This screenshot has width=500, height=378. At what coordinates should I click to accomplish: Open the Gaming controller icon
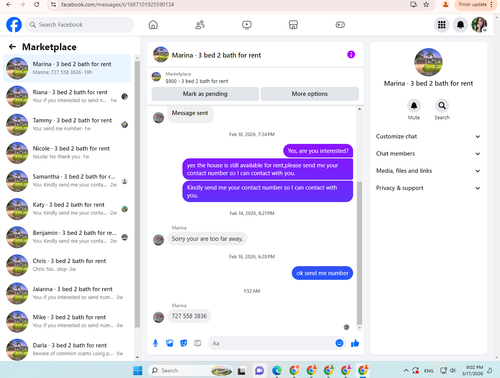(x=340, y=25)
